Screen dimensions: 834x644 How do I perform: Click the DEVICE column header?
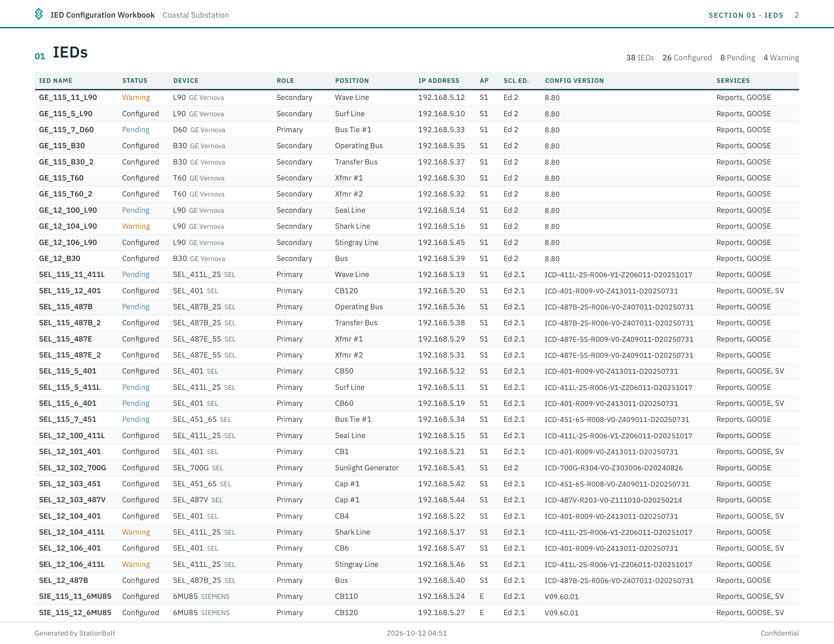(186, 81)
